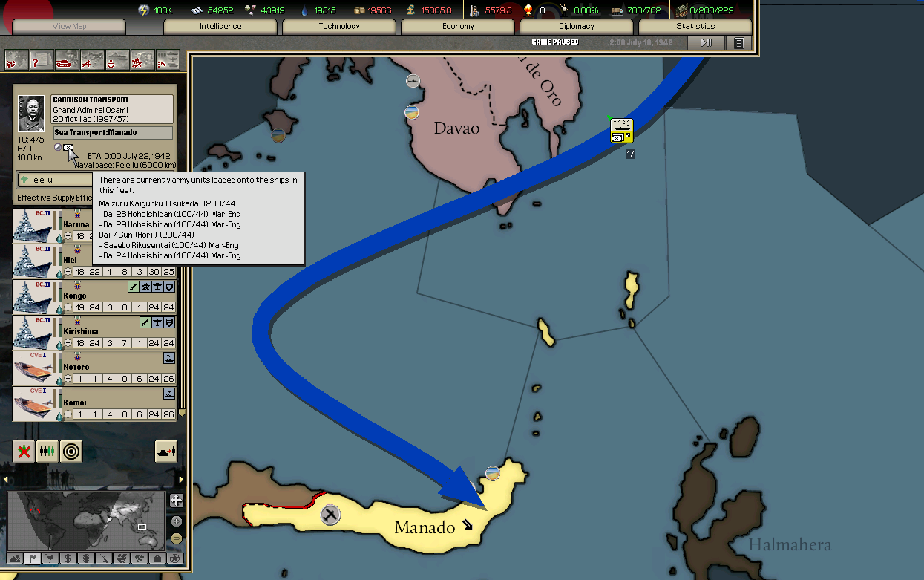924x580 pixels.
Task: Click the fleet counter on the map
Action: pyautogui.click(x=621, y=131)
